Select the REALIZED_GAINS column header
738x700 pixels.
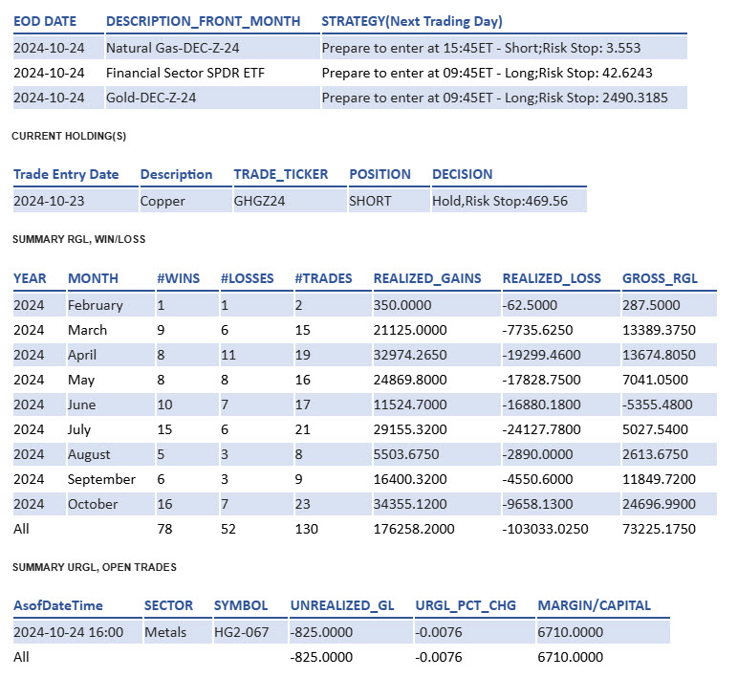coord(426,278)
